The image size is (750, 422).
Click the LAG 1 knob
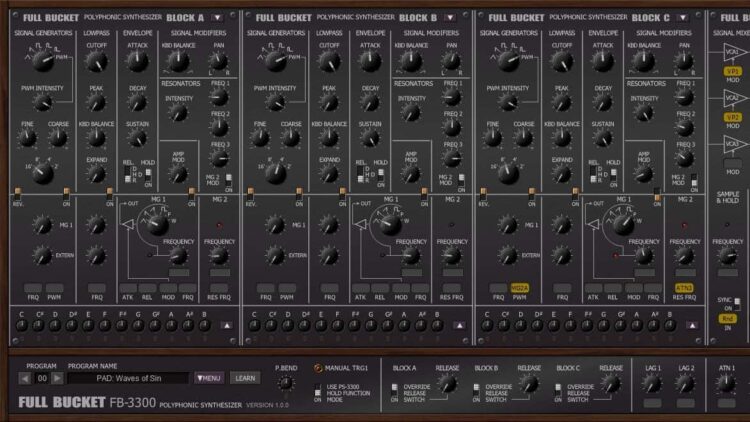pos(652,383)
